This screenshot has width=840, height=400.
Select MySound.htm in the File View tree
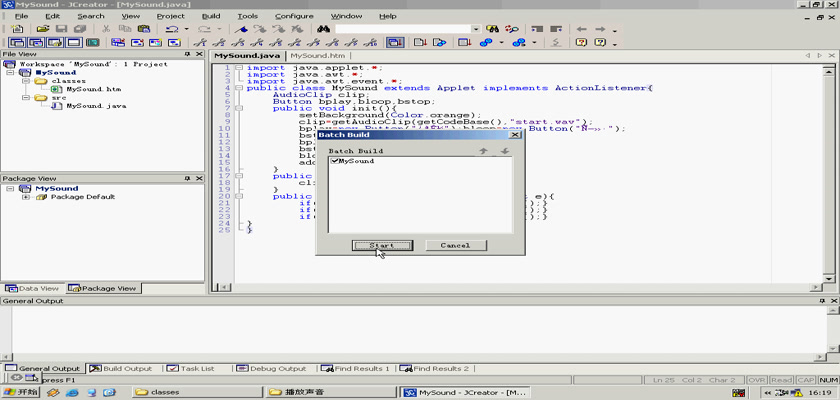click(93, 89)
